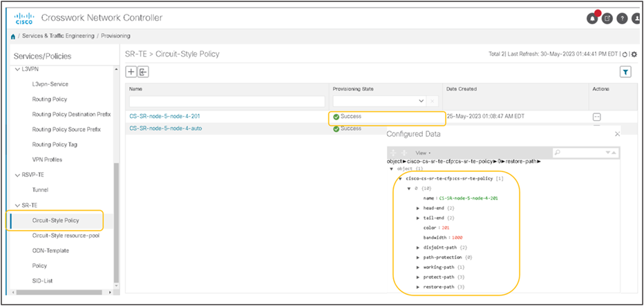Expand the restore-path node
Screen dimensions: 644x306
click(418, 287)
